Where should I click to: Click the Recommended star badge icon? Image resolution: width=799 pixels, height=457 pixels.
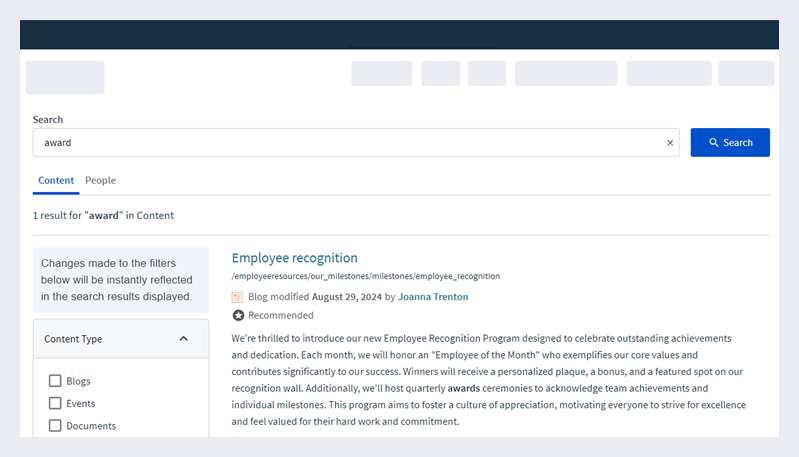click(x=238, y=315)
